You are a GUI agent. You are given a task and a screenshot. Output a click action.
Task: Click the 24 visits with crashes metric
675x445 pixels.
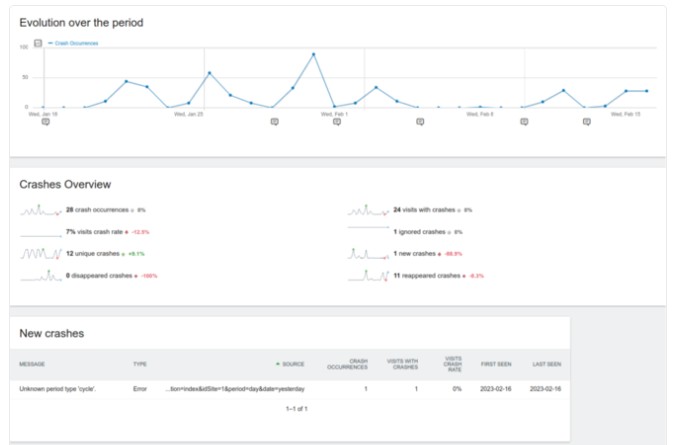[424, 210]
